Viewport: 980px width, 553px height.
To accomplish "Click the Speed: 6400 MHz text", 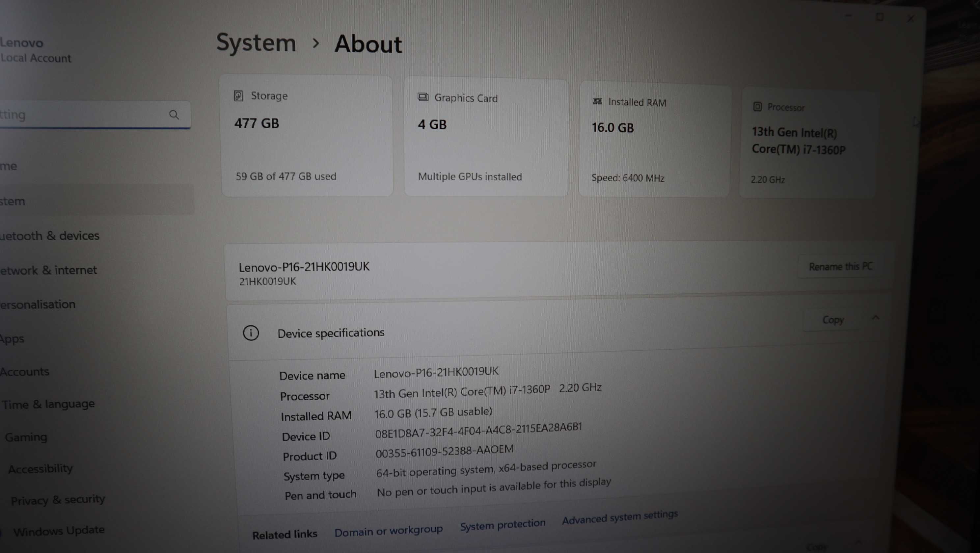I will coord(628,178).
